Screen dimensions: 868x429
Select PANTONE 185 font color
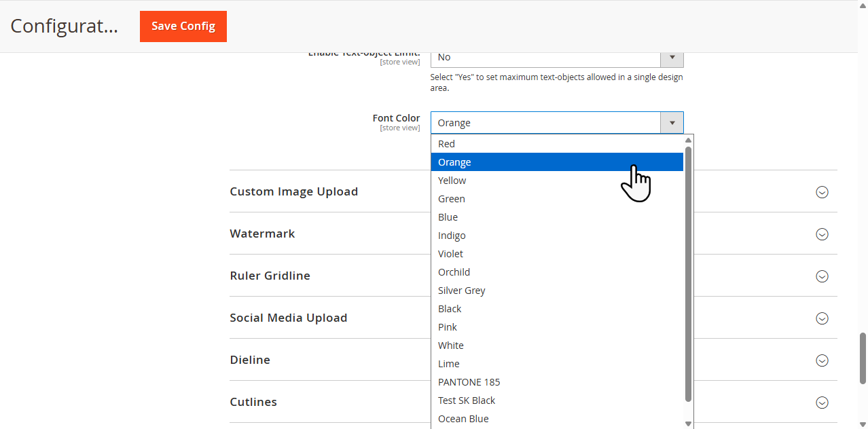point(469,382)
